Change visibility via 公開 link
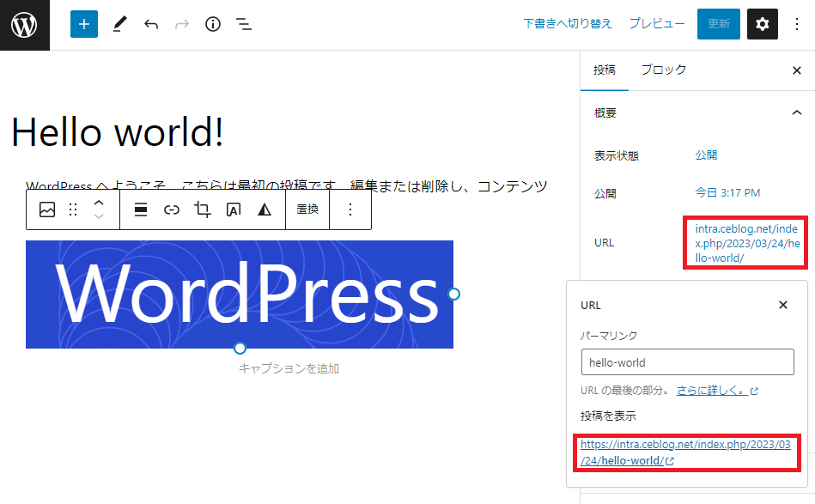 pos(707,155)
